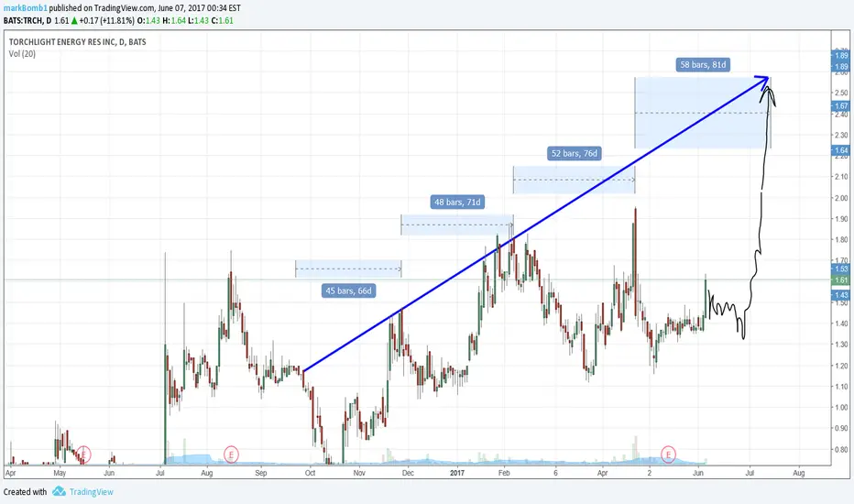The width and height of the screenshot is (854, 504).
Task: Select the '52 bars, 76d' range label
Action: pyautogui.click(x=574, y=154)
